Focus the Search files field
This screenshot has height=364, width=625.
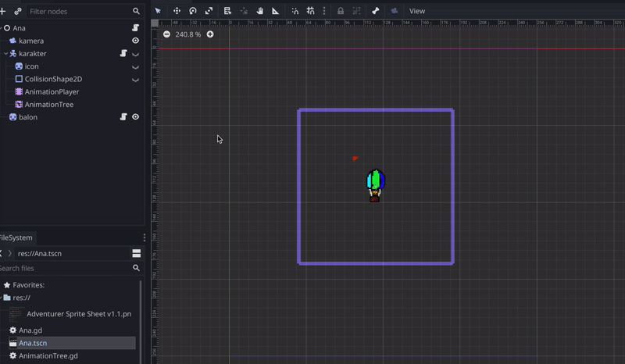point(65,269)
